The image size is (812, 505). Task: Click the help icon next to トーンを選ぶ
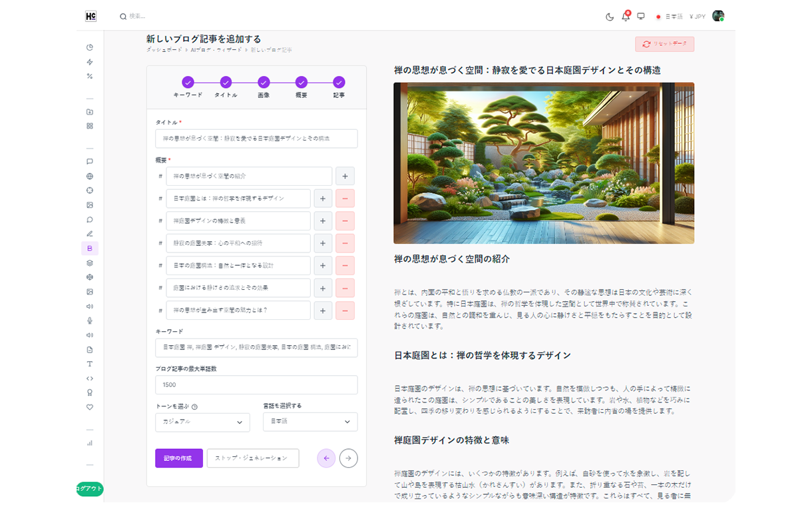coord(195,406)
